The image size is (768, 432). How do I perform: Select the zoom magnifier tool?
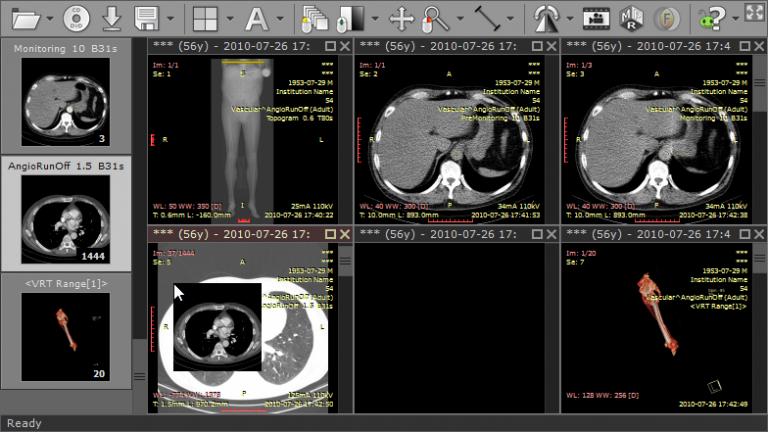[435, 17]
